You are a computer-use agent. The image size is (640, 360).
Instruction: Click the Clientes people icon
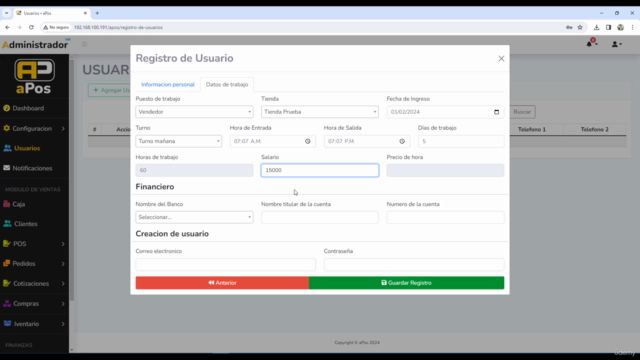7,223
